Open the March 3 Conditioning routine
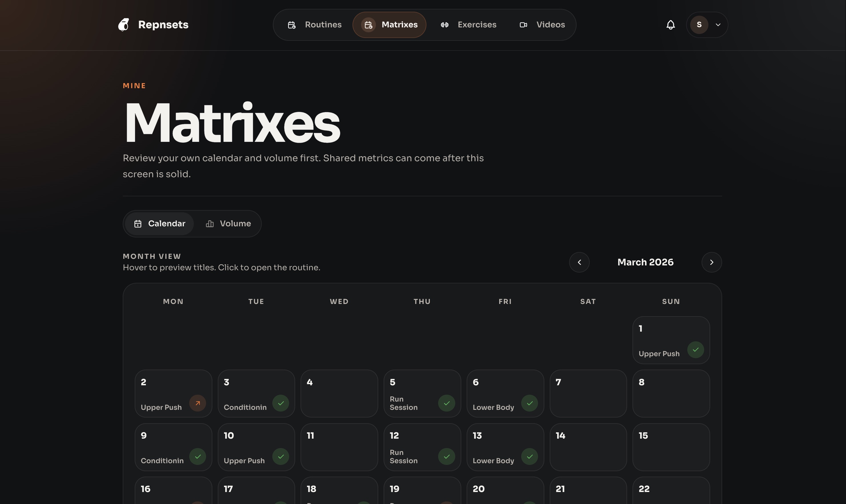 pos(245,407)
